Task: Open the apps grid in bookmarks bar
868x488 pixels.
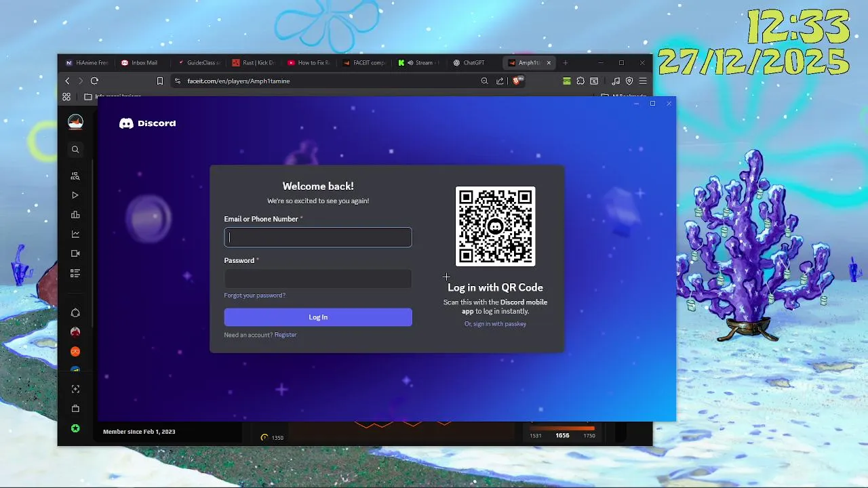Action: click(x=66, y=97)
